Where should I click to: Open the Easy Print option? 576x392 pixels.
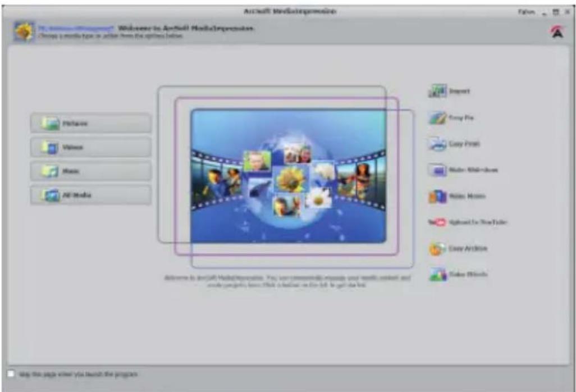[x=454, y=144]
